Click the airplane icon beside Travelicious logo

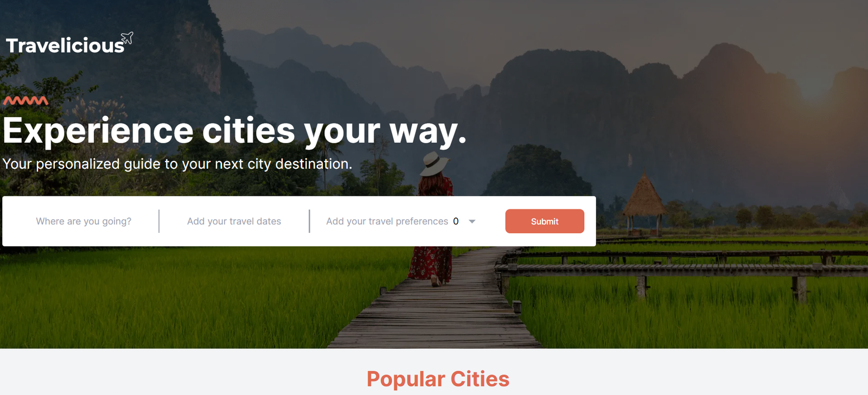[x=127, y=38]
